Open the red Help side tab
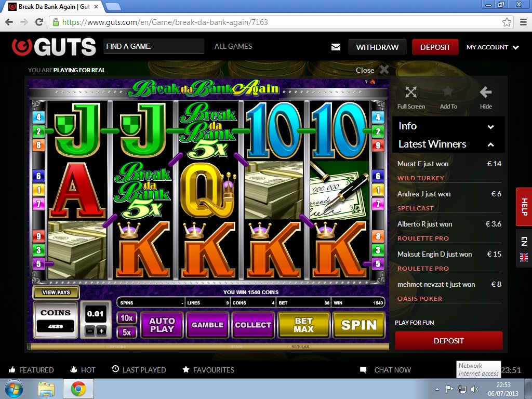The height and width of the screenshot is (399, 532). [x=524, y=207]
